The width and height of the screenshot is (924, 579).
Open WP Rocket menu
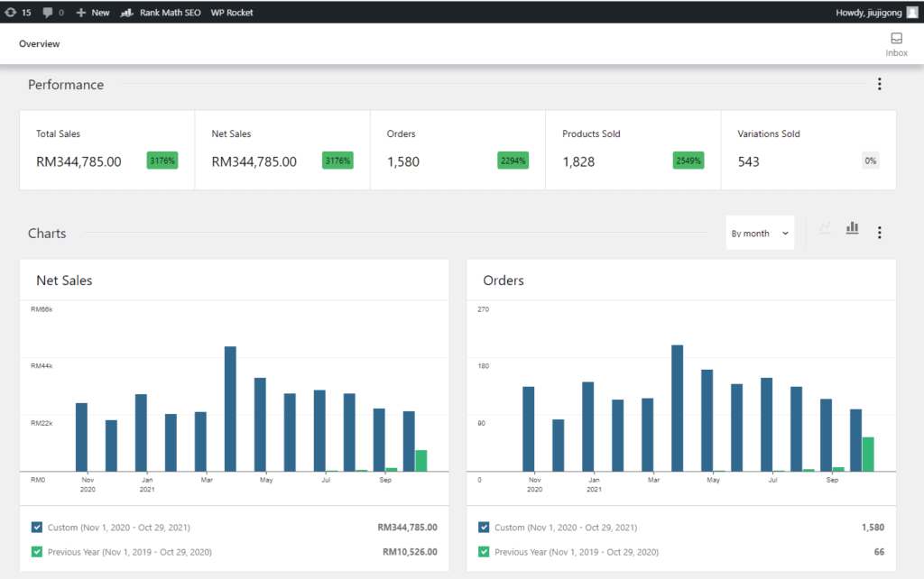pos(232,13)
